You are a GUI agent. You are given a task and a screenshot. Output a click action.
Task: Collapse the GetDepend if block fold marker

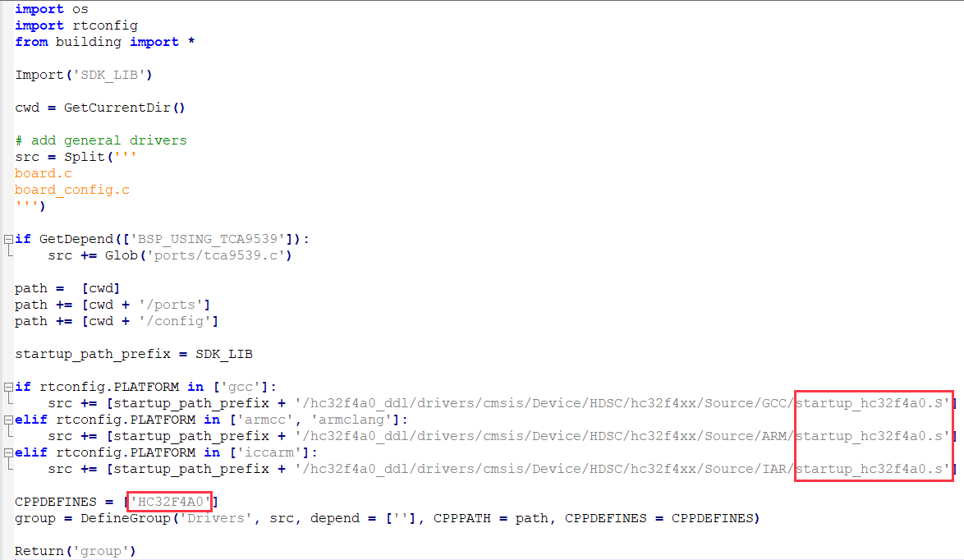tap(8, 239)
